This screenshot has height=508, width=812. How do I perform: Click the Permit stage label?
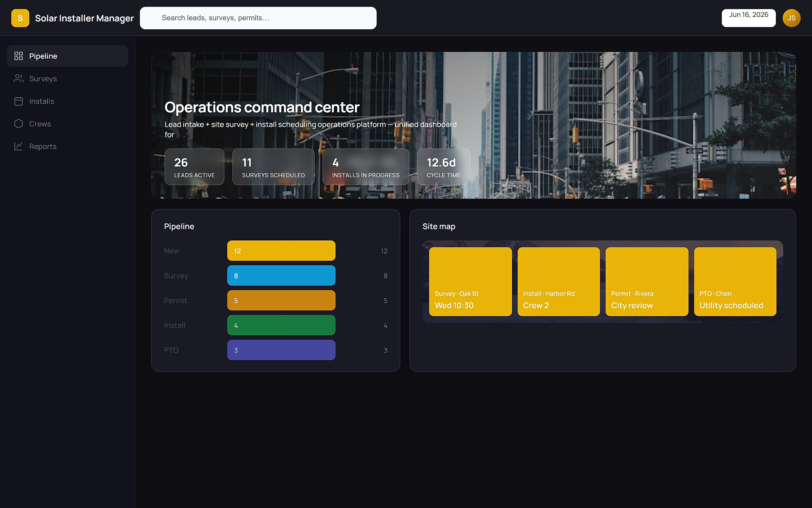pos(175,301)
